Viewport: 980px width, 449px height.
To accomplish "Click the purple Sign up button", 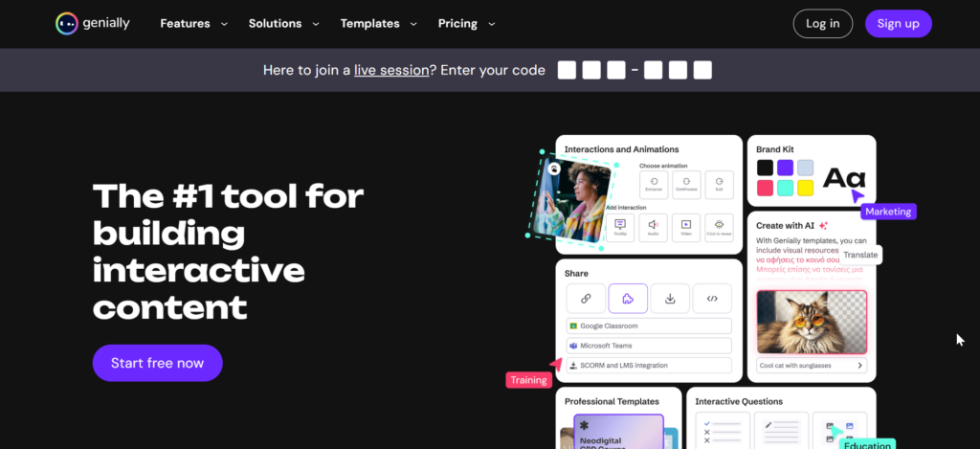I will pyautogui.click(x=898, y=24).
